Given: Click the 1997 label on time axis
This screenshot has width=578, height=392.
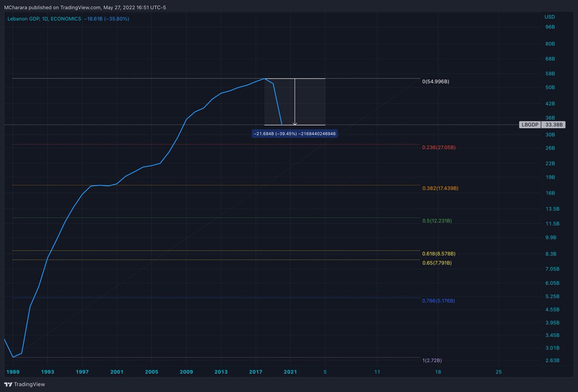Looking at the screenshot, I should 82,372.
